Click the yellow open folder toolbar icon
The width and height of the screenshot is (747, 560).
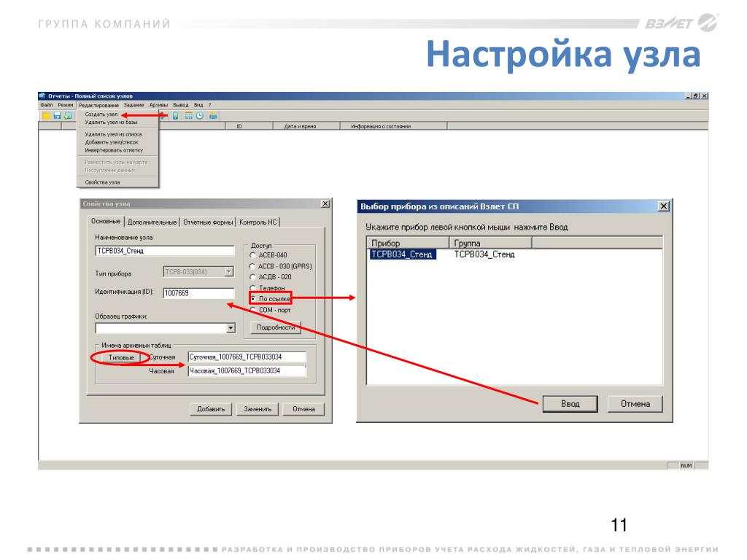pyautogui.click(x=46, y=116)
